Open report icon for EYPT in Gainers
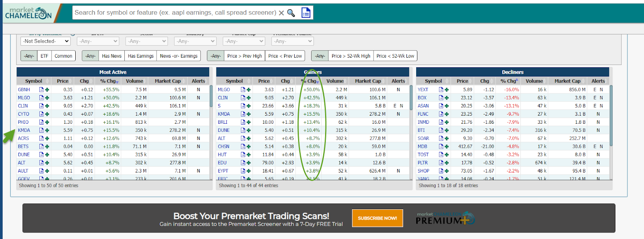Screen dimensions: 644x239 (x=243, y=171)
